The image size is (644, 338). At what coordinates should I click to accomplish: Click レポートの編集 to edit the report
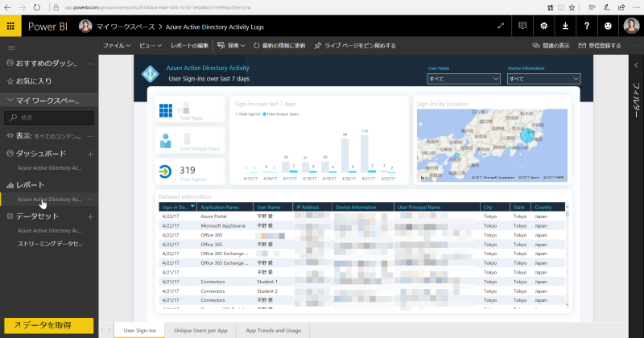click(190, 46)
